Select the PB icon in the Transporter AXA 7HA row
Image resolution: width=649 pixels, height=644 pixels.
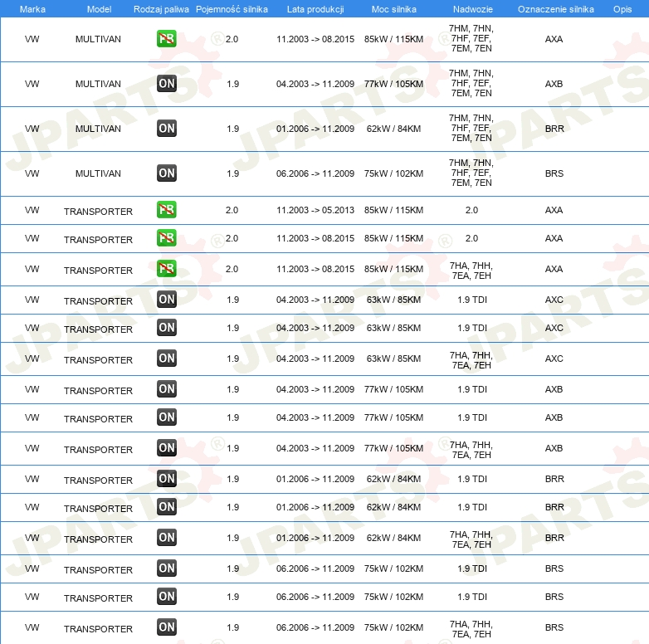(167, 269)
